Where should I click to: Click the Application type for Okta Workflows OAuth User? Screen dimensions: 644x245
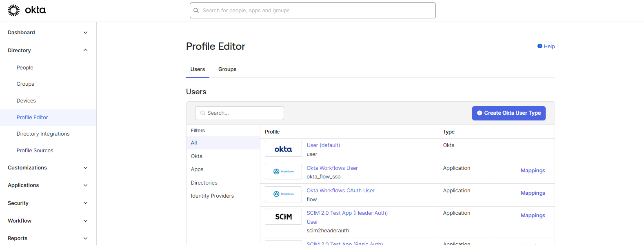[x=457, y=191]
